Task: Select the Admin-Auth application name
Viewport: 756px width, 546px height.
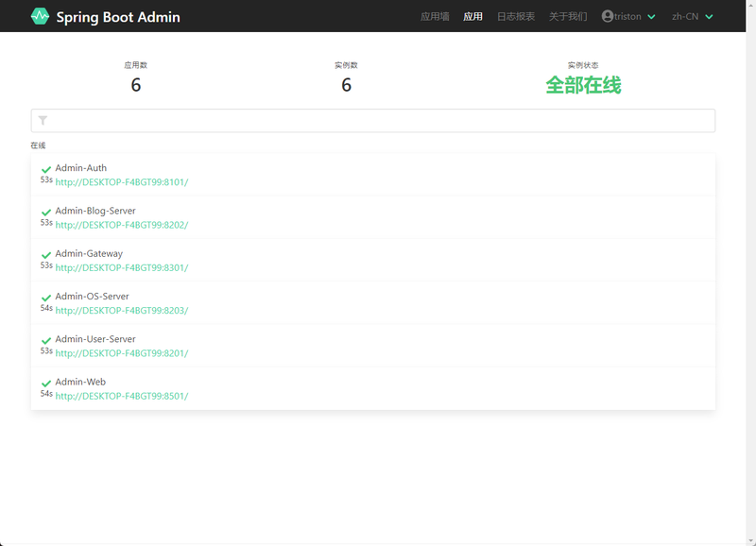Action: coord(81,168)
